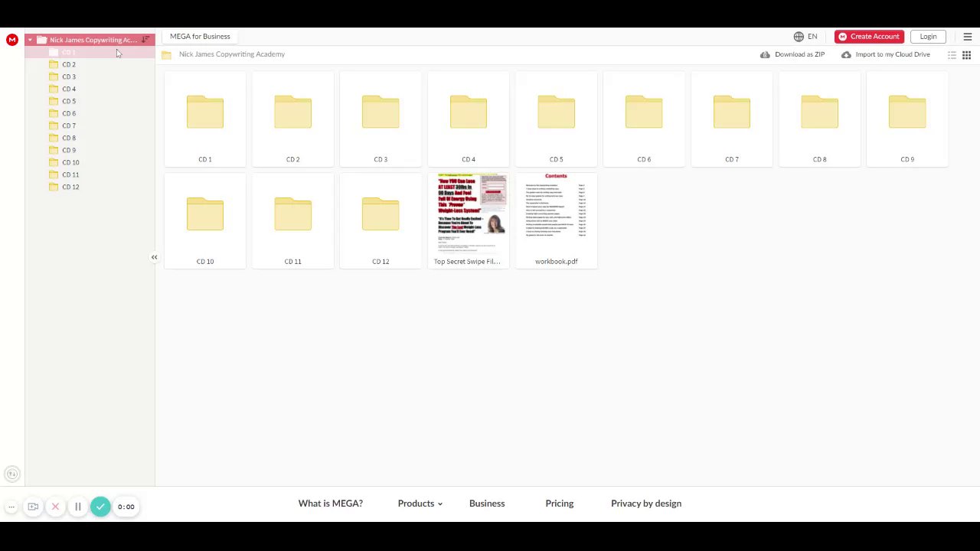980x551 pixels.
Task: Select CD 9 in the folder tree
Action: (x=90, y=150)
